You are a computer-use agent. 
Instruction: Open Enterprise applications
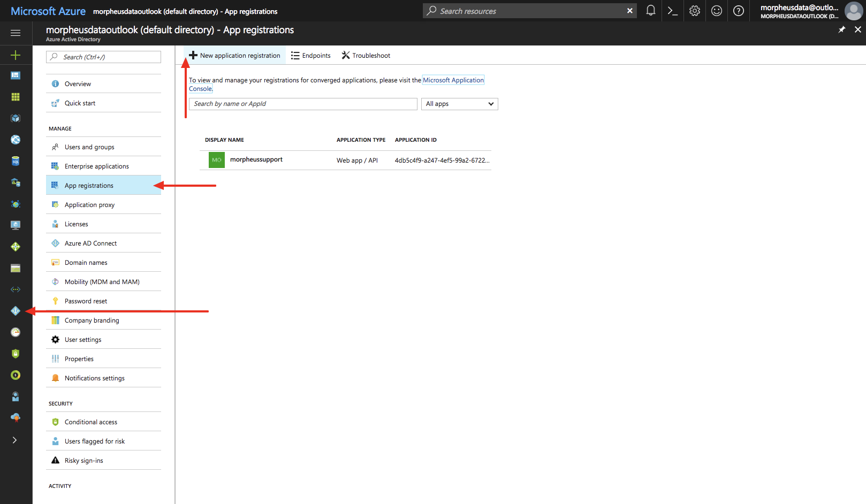104,166
